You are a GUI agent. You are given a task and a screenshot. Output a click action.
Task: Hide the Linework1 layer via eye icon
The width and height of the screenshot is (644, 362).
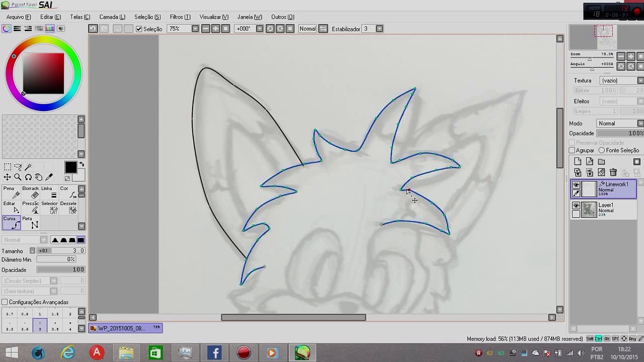[576, 185]
